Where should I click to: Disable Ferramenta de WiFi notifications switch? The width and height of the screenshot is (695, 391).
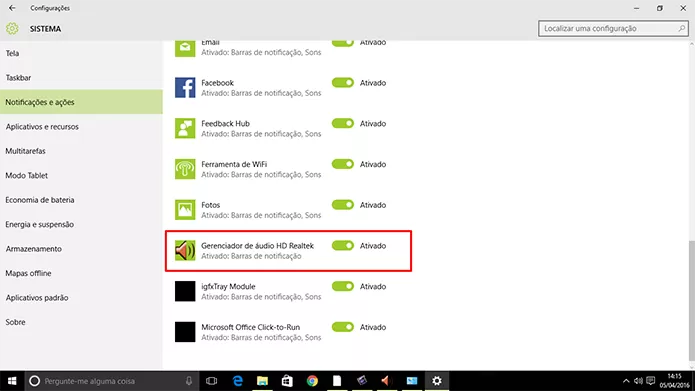point(343,164)
